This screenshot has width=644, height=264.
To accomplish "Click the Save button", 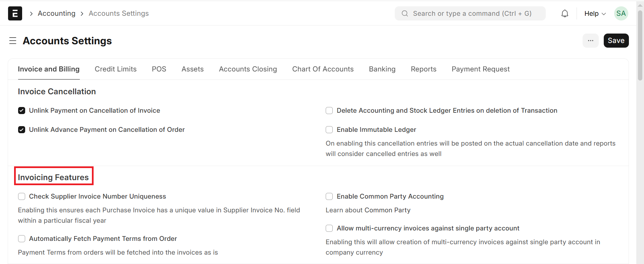I will 616,41.
